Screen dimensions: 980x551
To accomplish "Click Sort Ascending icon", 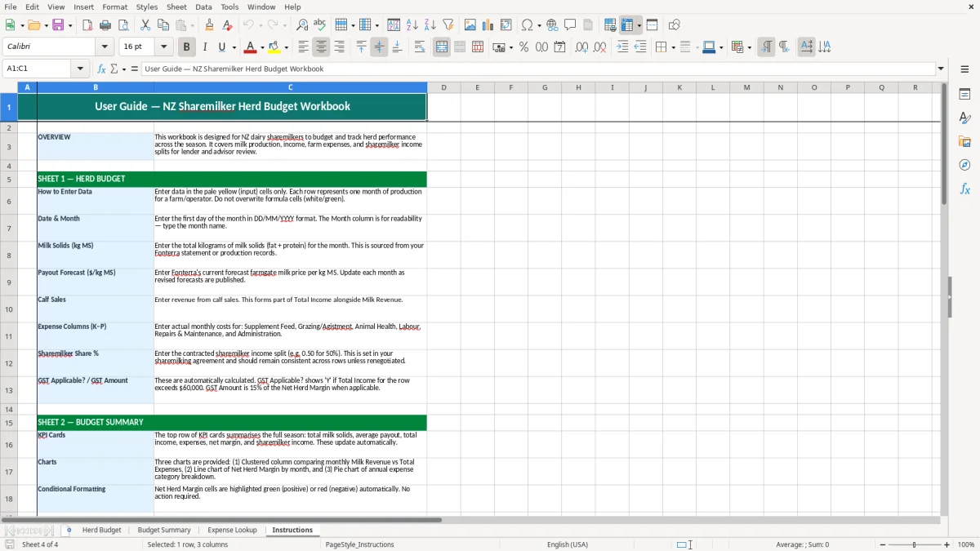I will coord(412,25).
